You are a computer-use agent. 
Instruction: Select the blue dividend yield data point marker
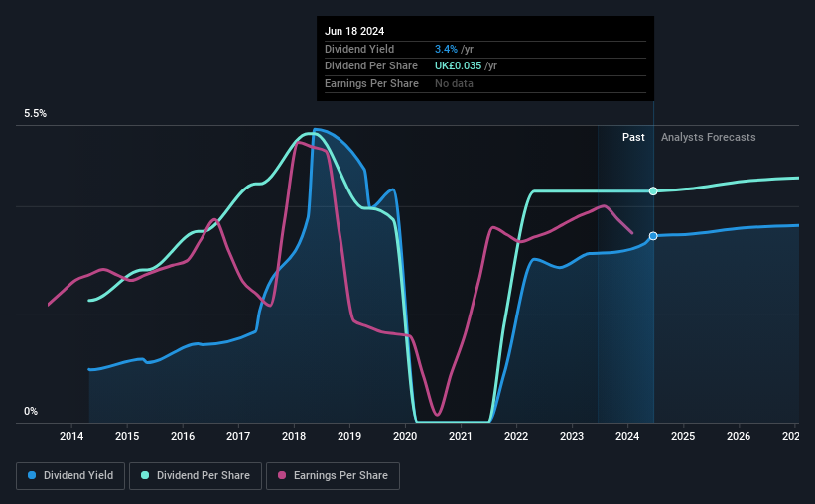pyautogui.click(x=653, y=236)
